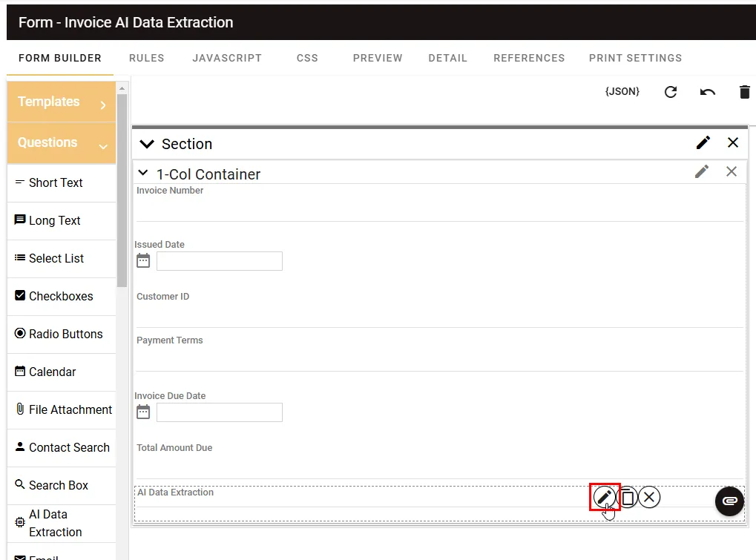Open the form {JSON} view

[x=622, y=91]
